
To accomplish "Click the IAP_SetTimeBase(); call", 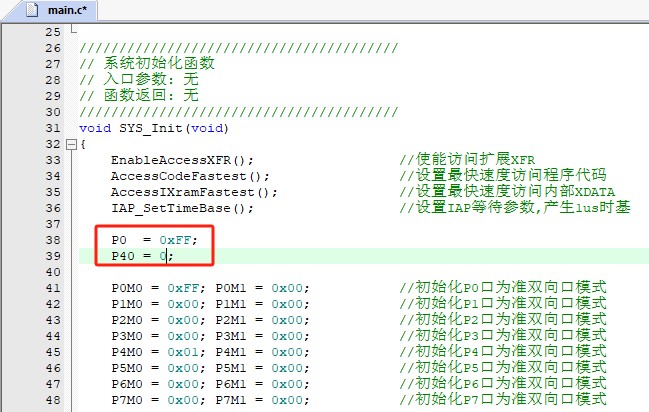I will 182,208.
